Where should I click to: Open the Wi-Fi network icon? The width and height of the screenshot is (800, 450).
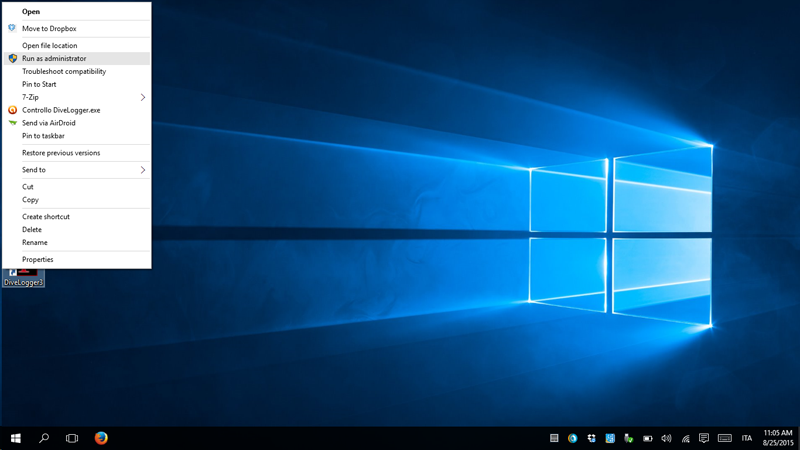pos(685,438)
